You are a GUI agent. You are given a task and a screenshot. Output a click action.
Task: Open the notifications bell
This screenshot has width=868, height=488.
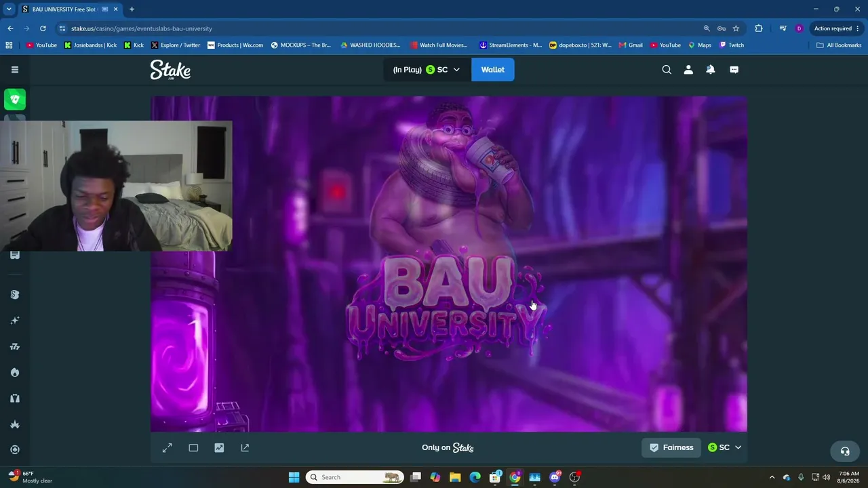coord(711,70)
